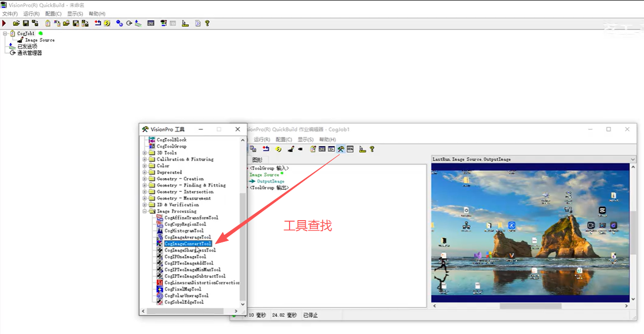Image resolution: width=644 pixels, height=334 pixels.
Task: Open 运行(R) menu in main QuickBuild window
Action: click(31, 14)
